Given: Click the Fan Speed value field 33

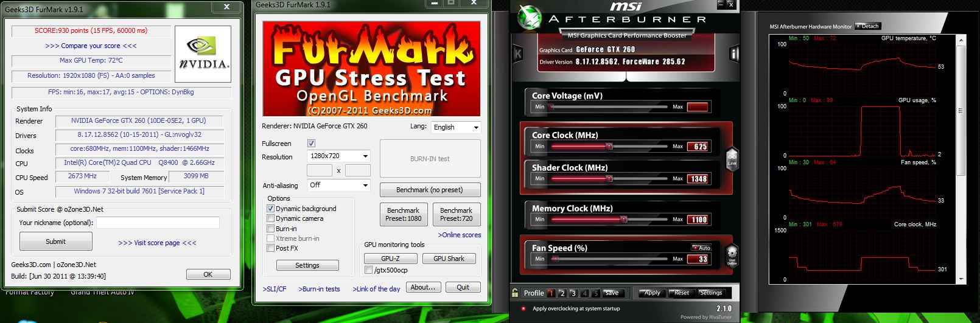Looking at the screenshot, I should pyautogui.click(x=698, y=259).
